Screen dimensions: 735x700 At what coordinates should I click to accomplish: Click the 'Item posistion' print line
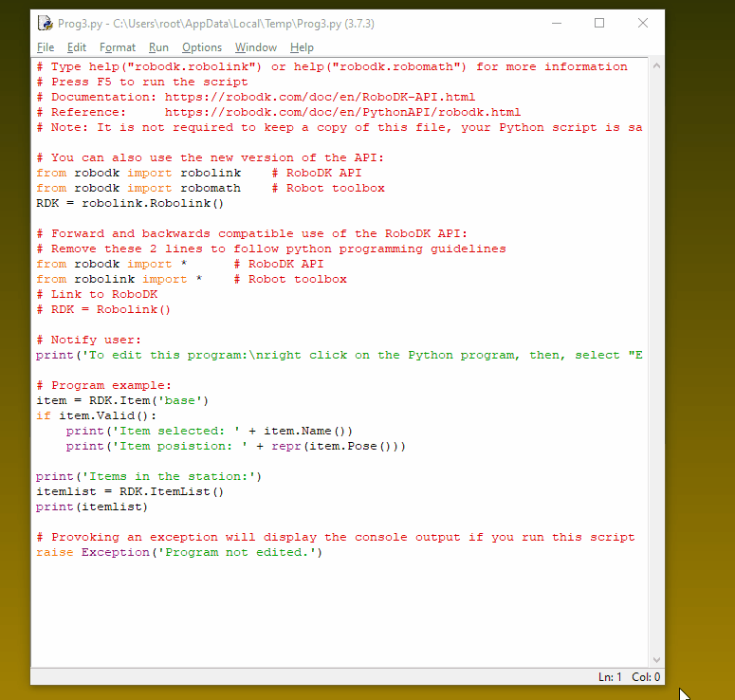[x=236, y=447]
